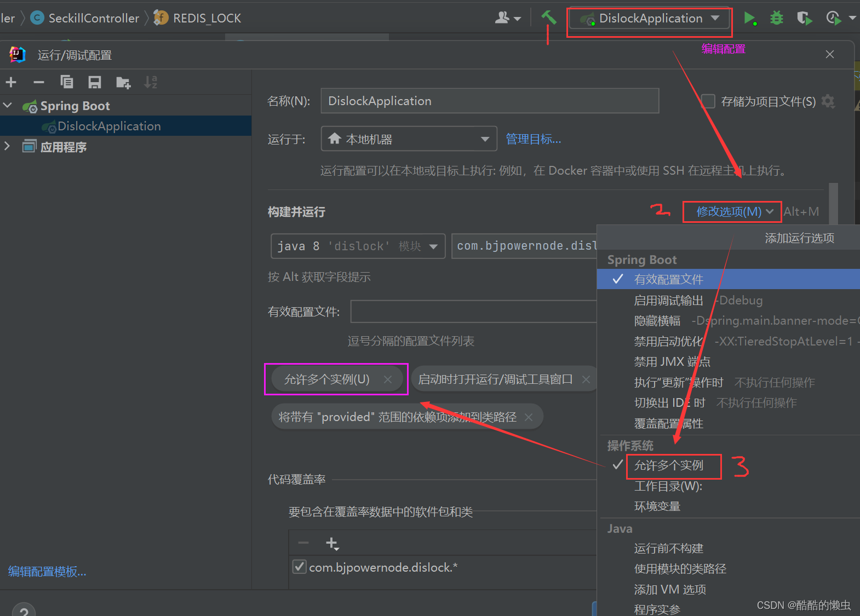Run with coverage shield icon
This screenshot has height=616, width=860.
point(804,18)
